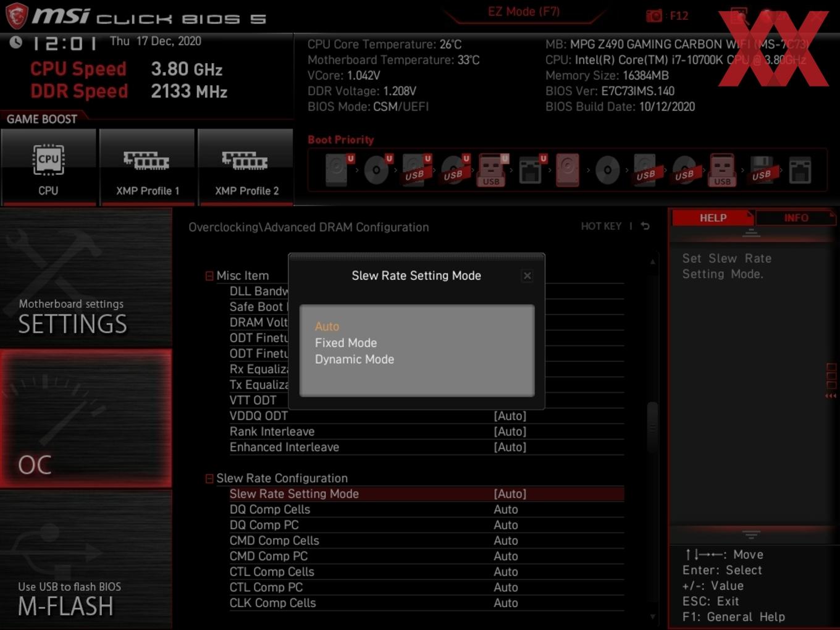Click the triple-arrow panel expander on the right edge
This screenshot has width=840, height=630.
click(x=831, y=396)
